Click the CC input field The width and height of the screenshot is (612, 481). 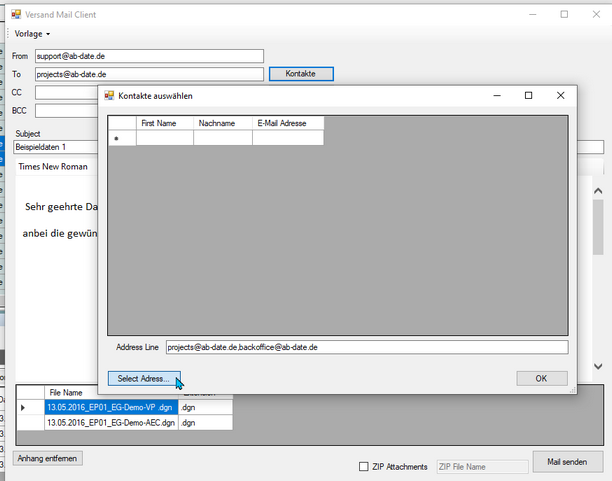66,93
